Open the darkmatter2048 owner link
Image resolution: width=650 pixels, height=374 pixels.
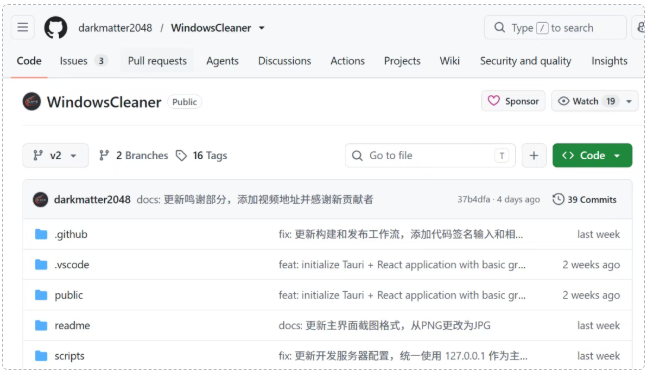[115, 28]
